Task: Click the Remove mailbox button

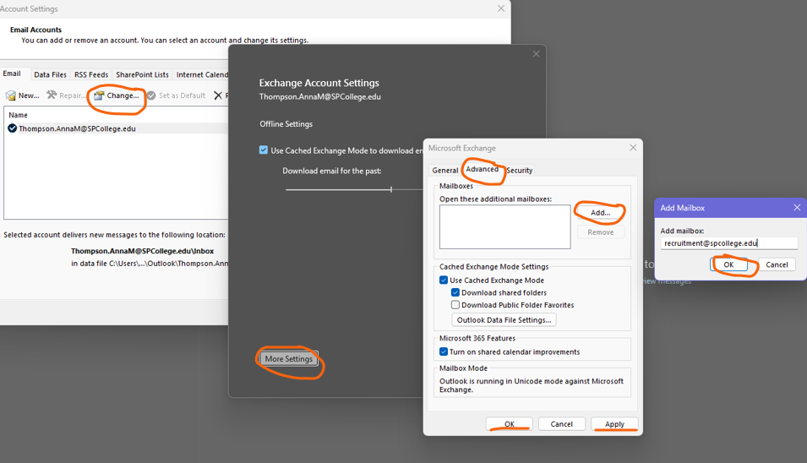Action: pyautogui.click(x=600, y=232)
